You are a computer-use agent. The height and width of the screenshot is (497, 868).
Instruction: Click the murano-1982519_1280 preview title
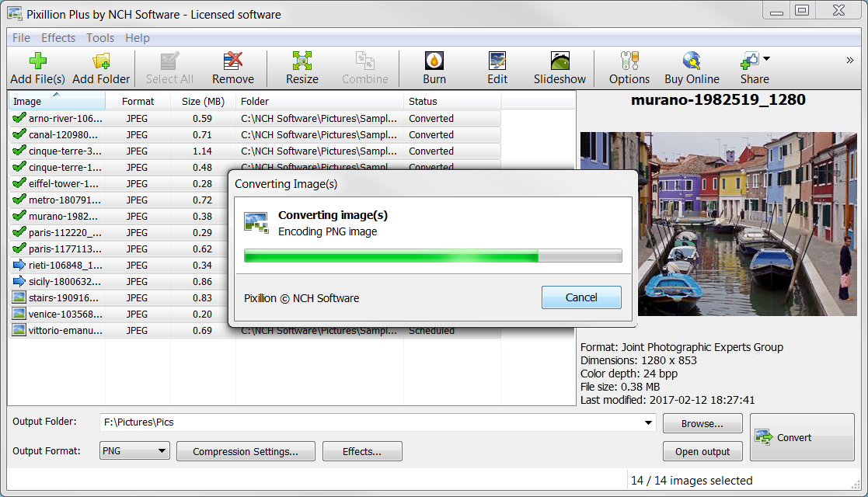718,99
